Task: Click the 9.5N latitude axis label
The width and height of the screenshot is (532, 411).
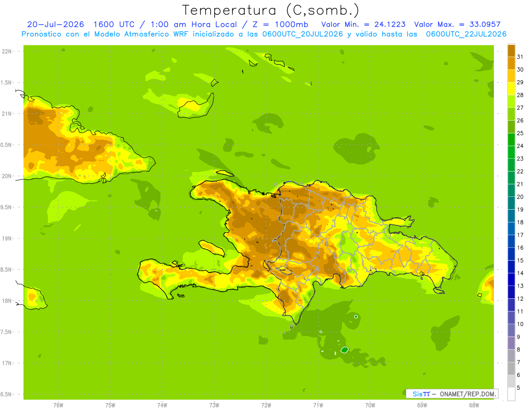Action: click(x=7, y=207)
